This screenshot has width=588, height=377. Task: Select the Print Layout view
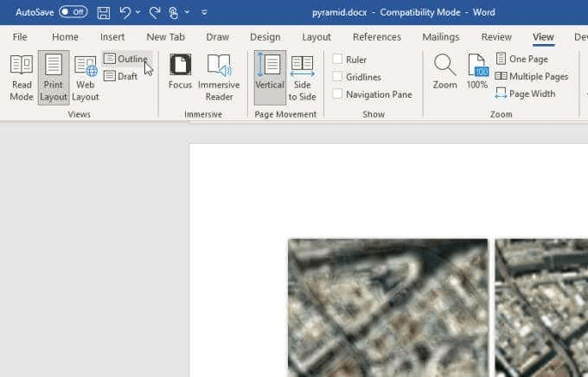coord(54,78)
